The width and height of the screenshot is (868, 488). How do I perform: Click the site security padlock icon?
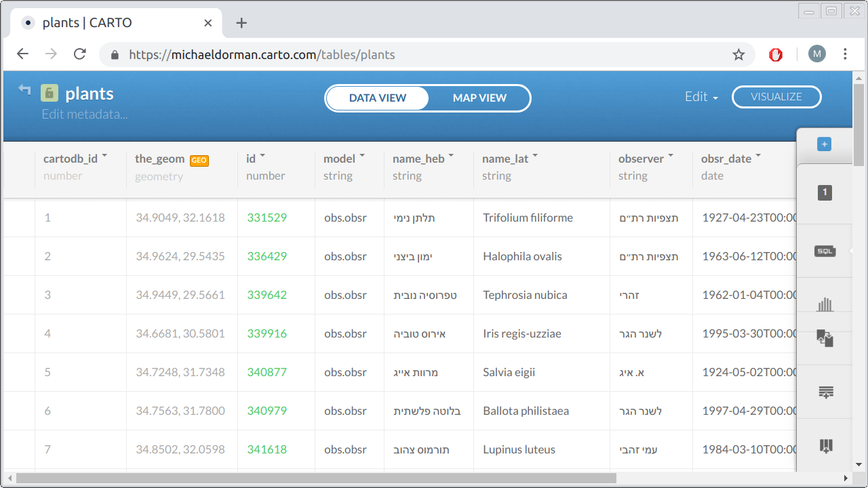pos(115,55)
